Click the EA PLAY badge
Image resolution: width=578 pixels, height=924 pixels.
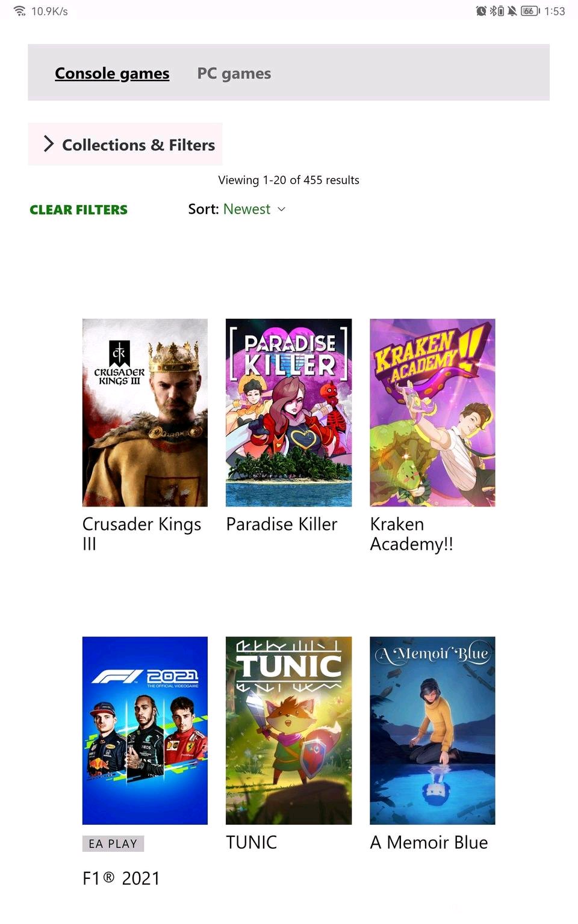pos(113,843)
